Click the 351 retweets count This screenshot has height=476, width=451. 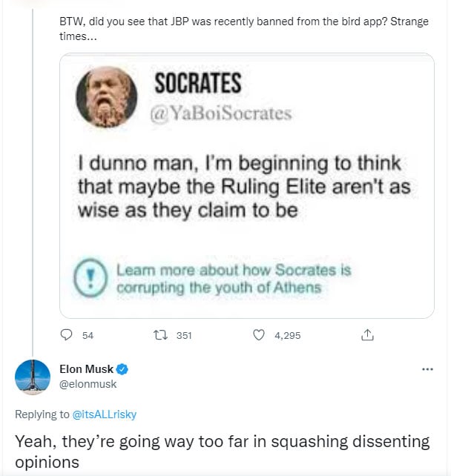coord(184,335)
